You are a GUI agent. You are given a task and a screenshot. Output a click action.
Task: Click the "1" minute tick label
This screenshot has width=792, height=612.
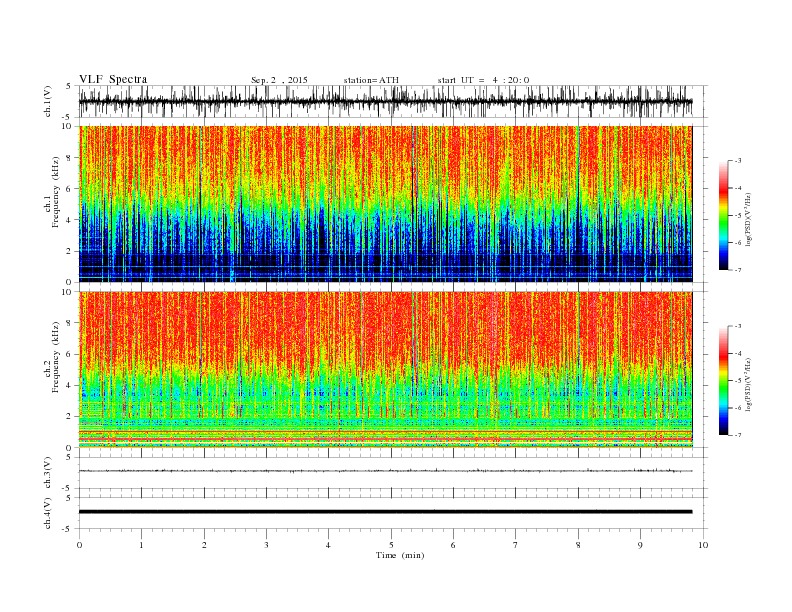pyautogui.click(x=141, y=545)
